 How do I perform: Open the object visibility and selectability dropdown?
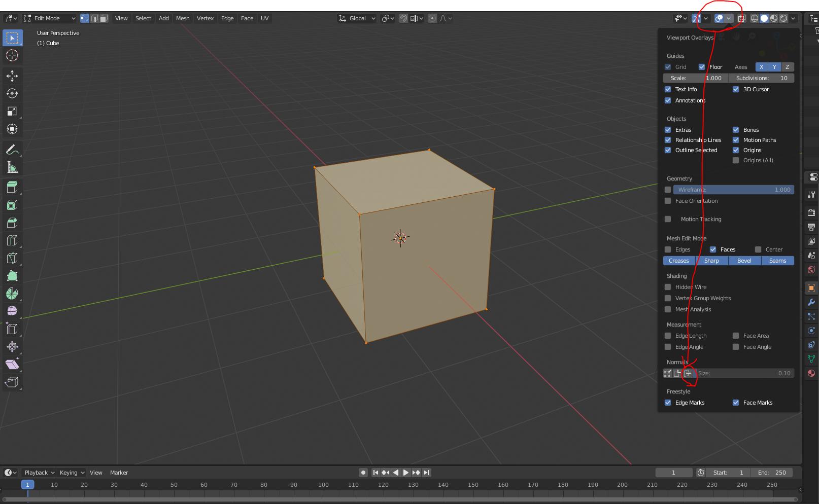coord(680,18)
